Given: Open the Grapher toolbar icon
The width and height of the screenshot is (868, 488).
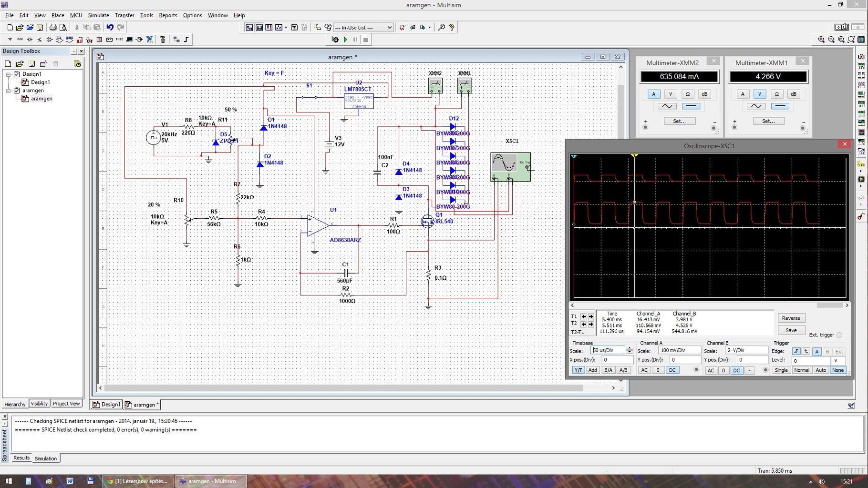Looking at the screenshot, I should (279, 28).
